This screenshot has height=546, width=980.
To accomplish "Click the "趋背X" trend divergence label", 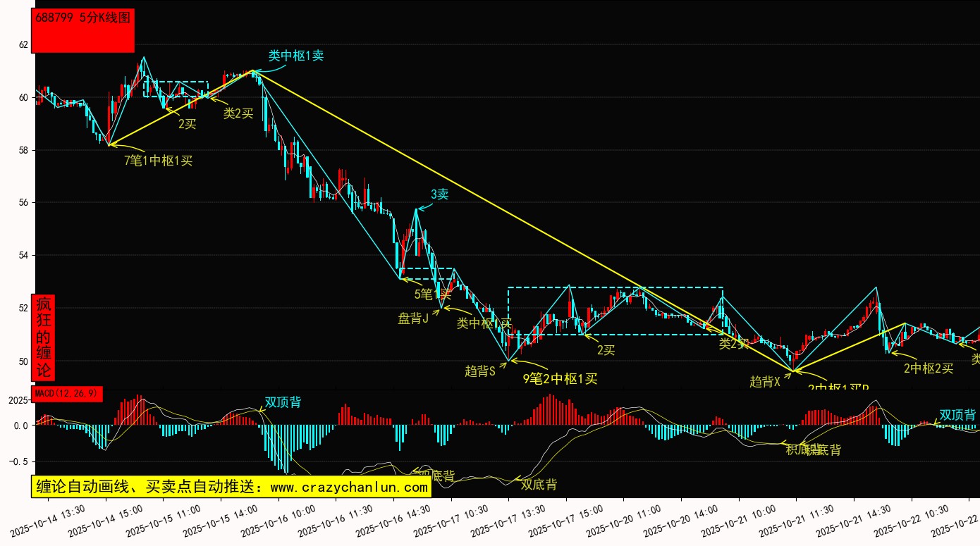I will point(765,382).
